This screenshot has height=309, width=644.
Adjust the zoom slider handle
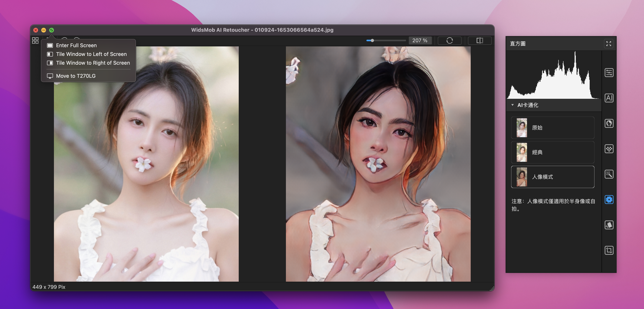click(372, 40)
